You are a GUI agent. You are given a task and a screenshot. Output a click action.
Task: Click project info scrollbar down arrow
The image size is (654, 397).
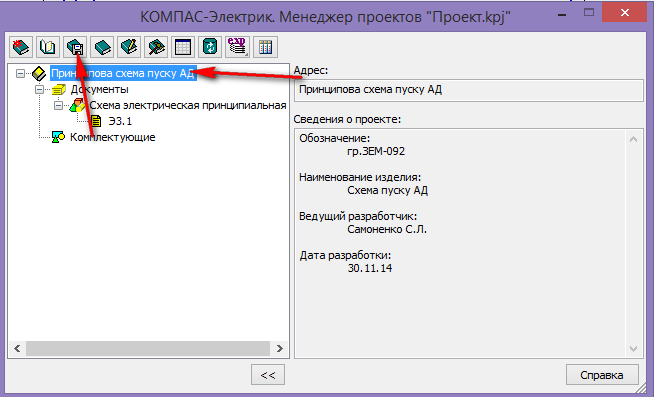633,348
